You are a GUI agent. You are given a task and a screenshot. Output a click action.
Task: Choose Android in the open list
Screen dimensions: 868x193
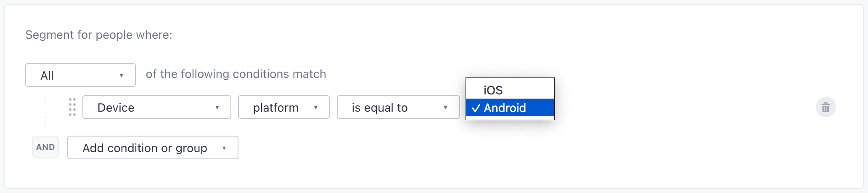(505, 108)
